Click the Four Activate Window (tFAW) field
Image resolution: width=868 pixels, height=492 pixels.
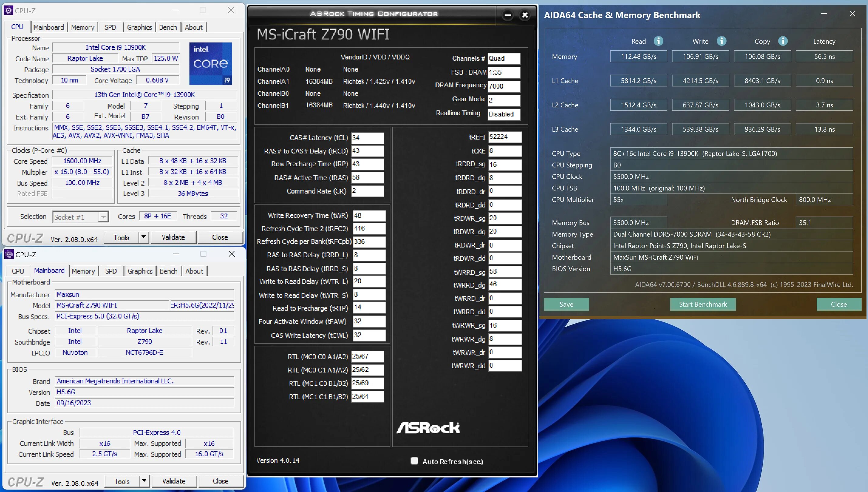click(369, 321)
